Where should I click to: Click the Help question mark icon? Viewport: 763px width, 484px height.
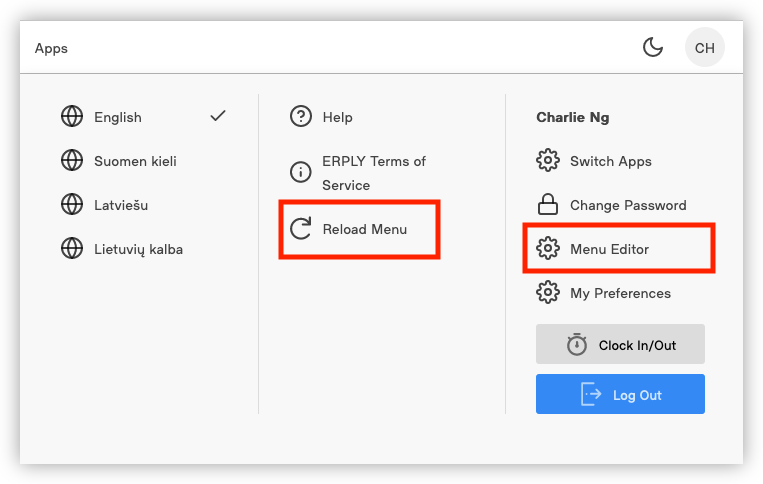(301, 117)
